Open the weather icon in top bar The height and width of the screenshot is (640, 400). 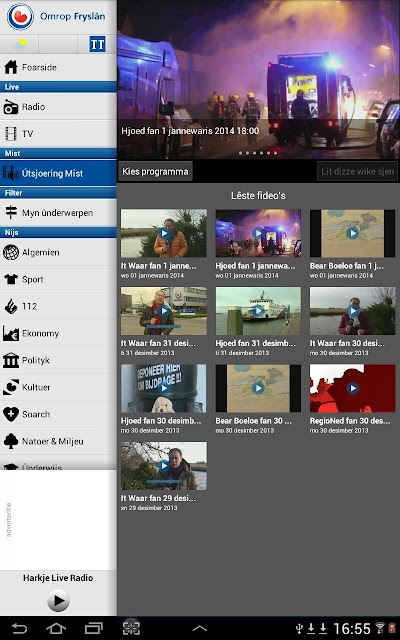(x=19, y=44)
